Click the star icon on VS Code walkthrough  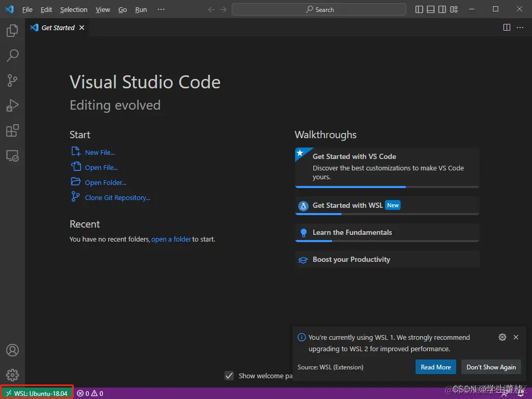tap(300, 153)
